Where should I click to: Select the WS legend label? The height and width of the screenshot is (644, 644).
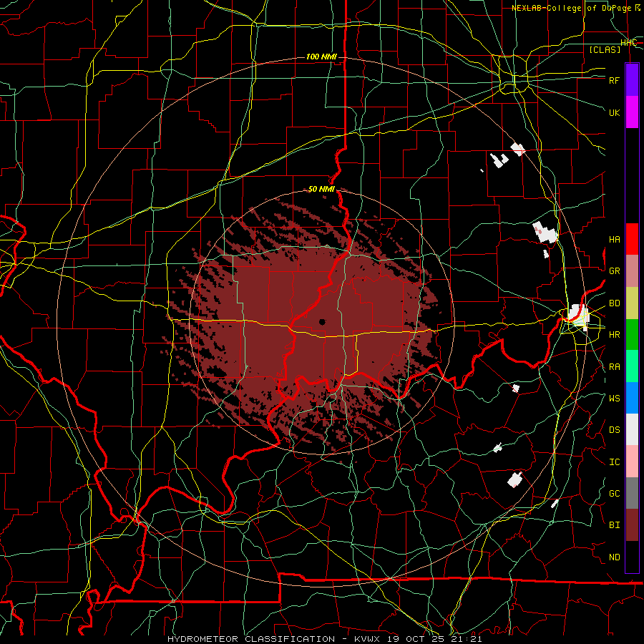pos(615,399)
